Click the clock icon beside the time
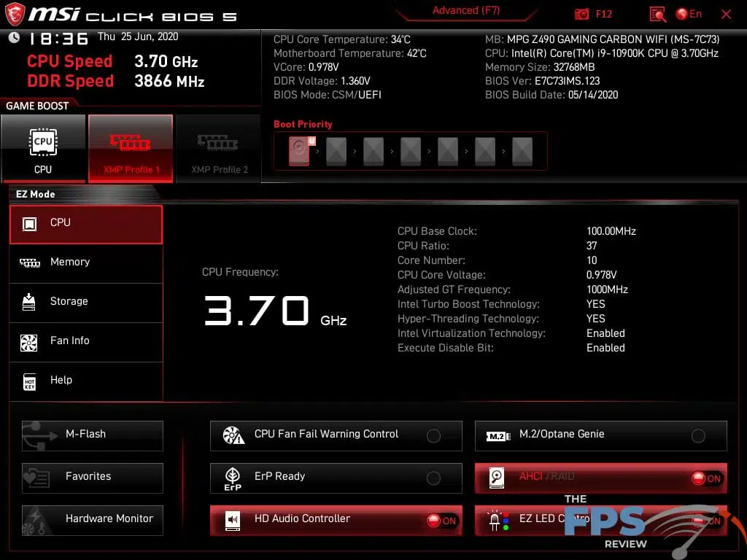 pyautogui.click(x=14, y=38)
